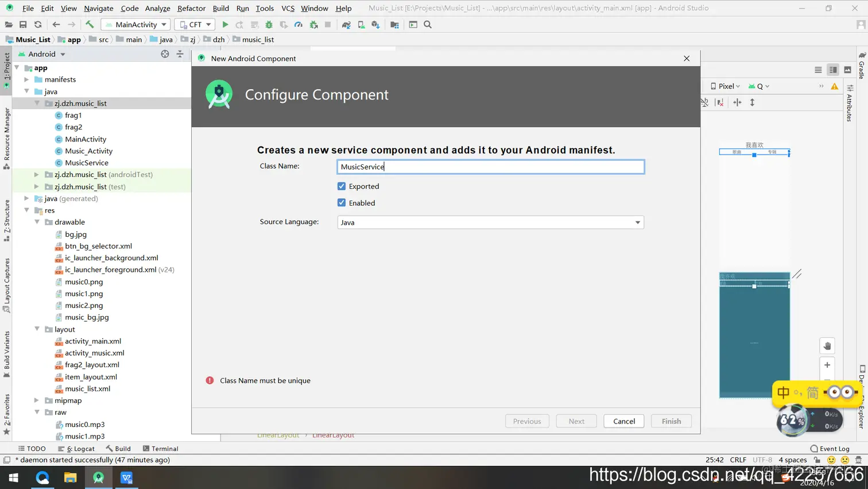This screenshot has height=489, width=868.
Task: Open the Terminal tool window tab
Action: (160, 449)
